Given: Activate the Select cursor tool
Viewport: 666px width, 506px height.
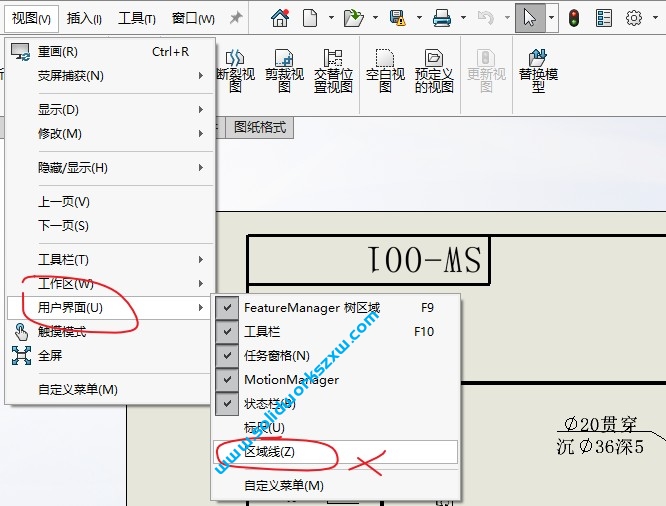Looking at the screenshot, I should (x=530, y=18).
